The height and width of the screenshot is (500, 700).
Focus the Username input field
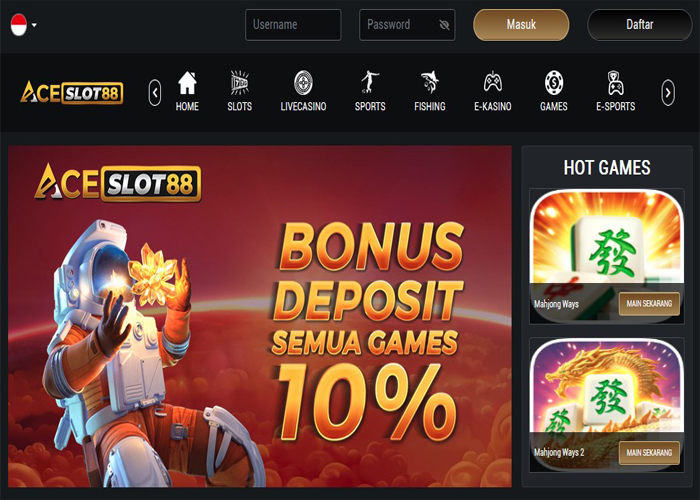[x=293, y=25]
